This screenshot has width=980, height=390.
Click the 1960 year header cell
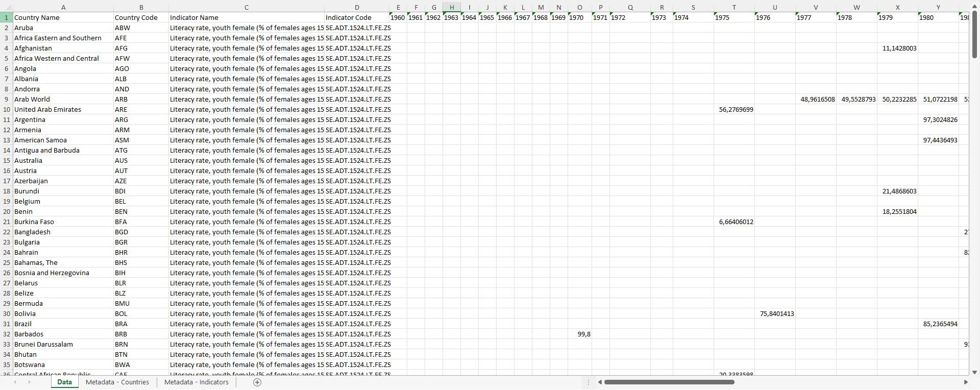[x=398, y=17]
